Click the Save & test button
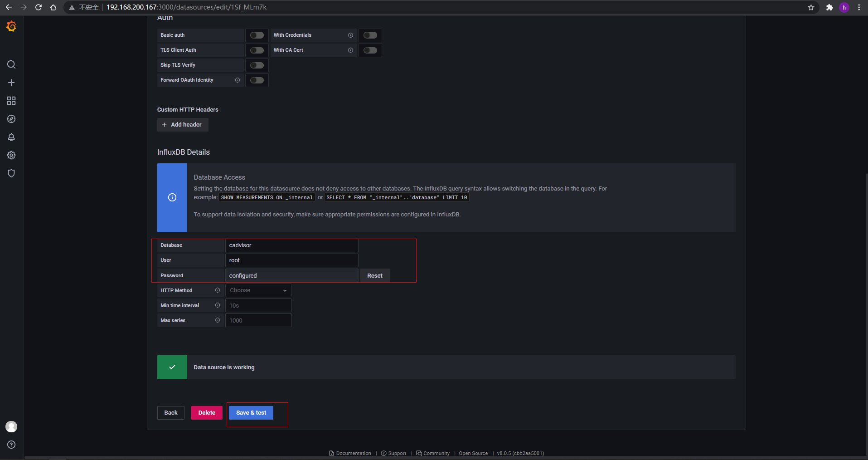The image size is (868, 460). pyautogui.click(x=251, y=413)
